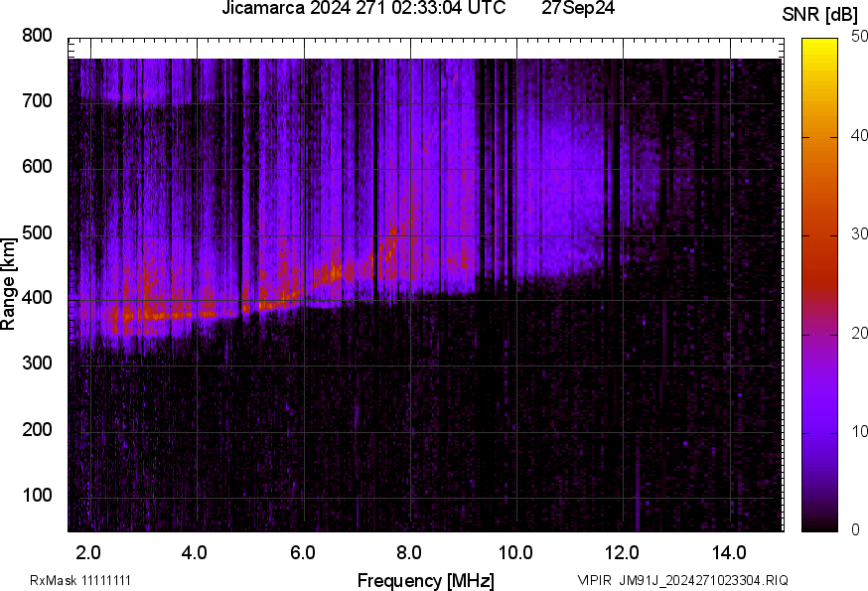868x591 pixels.
Task: Click the 'VIPIR' label
Action: (x=595, y=580)
